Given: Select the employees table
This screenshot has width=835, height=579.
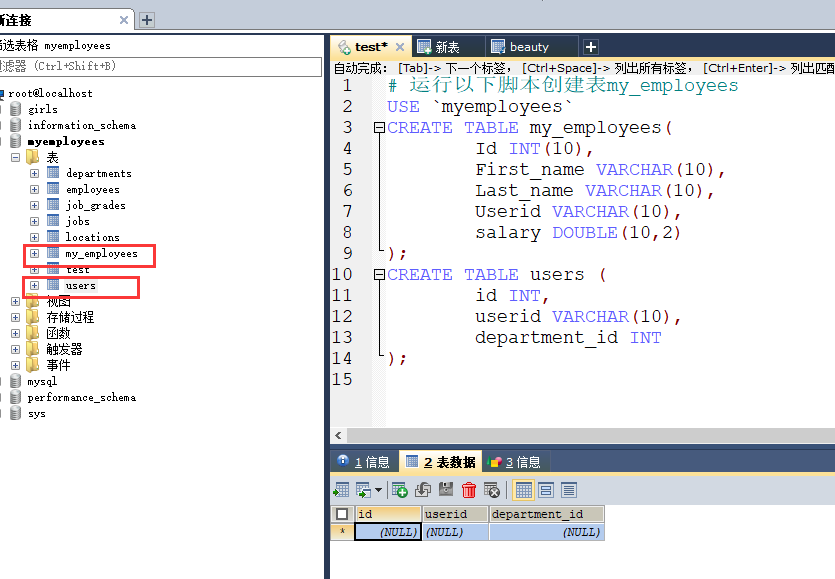Looking at the screenshot, I should pos(93,190).
